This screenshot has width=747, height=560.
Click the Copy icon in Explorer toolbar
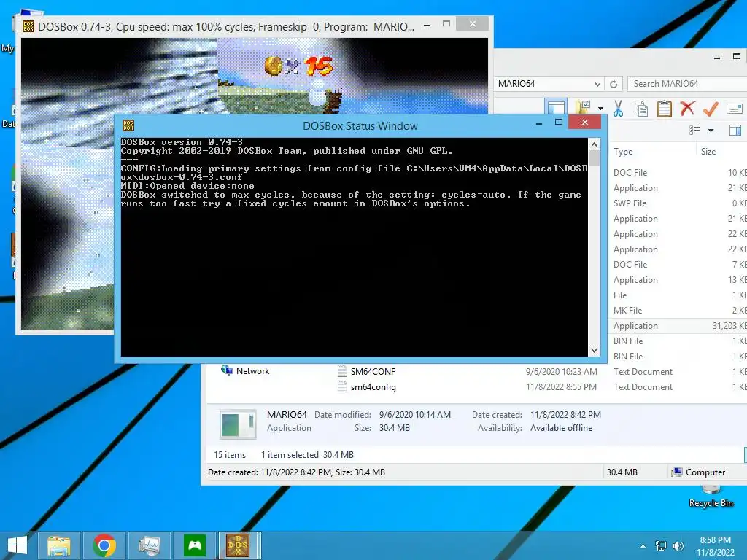point(640,109)
